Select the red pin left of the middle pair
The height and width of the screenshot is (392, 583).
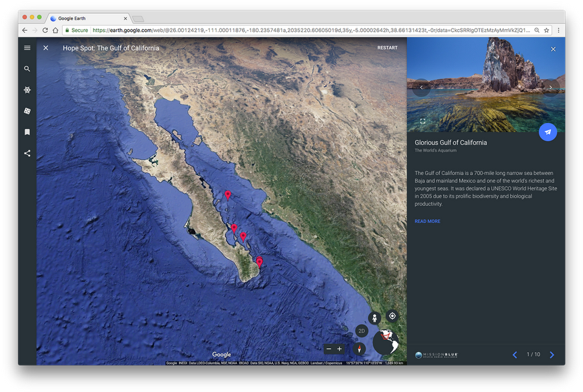[x=234, y=228]
